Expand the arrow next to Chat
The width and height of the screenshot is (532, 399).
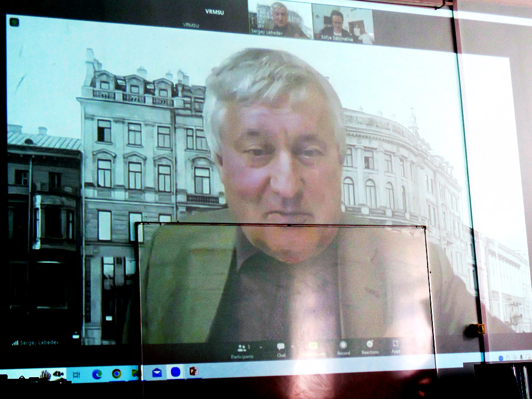pyautogui.click(x=292, y=347)
